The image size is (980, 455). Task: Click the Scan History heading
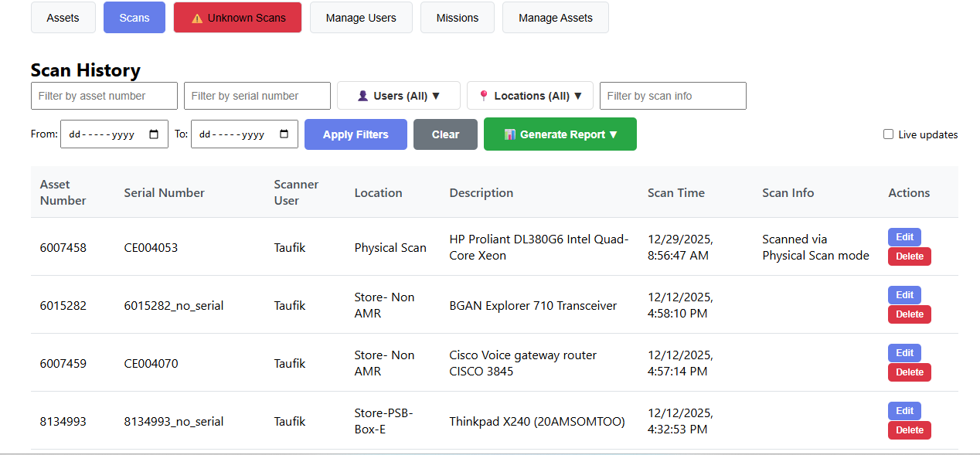tap(86, 70)
